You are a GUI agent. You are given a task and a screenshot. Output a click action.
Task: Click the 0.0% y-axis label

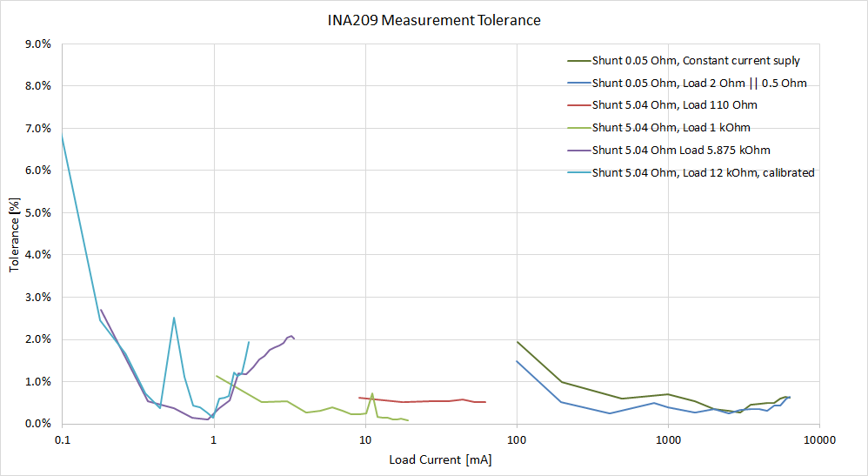pos(37,424)
